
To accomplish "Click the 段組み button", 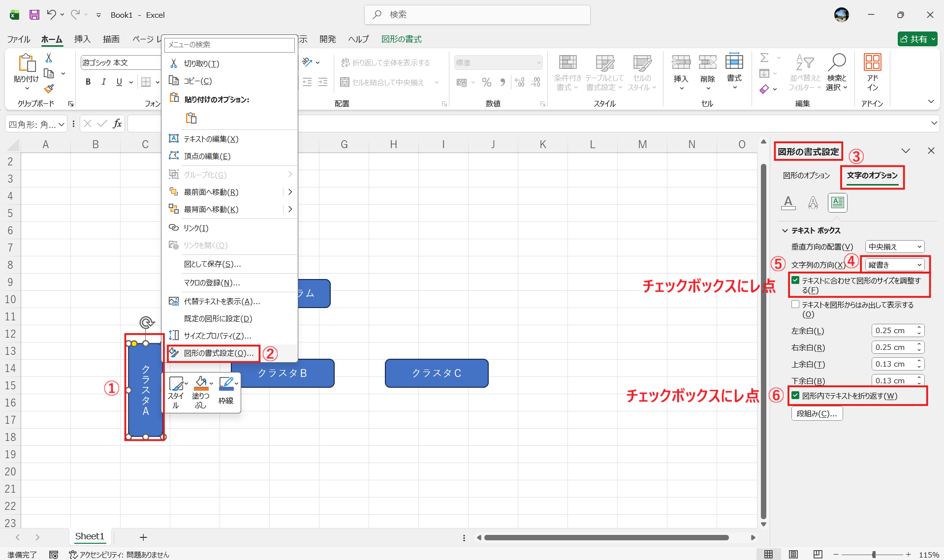I will pos(817,413).
